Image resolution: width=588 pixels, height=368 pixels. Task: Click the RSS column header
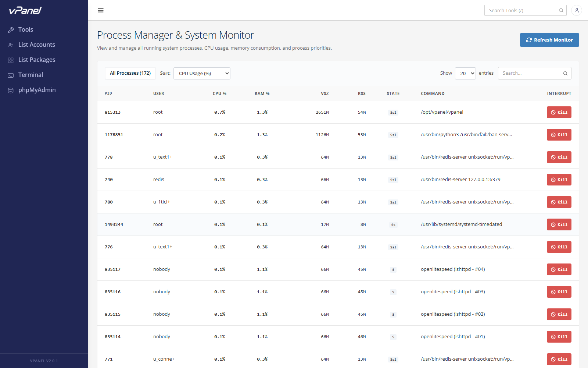click(x=362, y=93)
